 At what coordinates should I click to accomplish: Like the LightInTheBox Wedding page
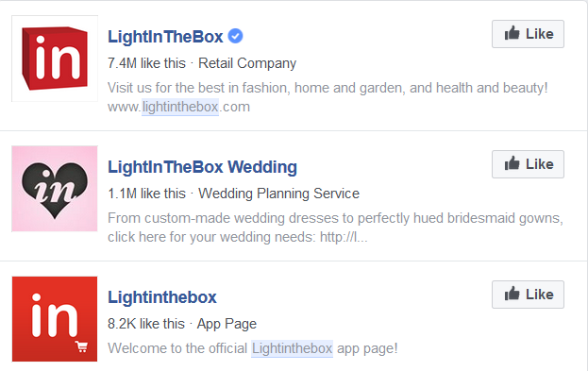click(x=528, y=164)
